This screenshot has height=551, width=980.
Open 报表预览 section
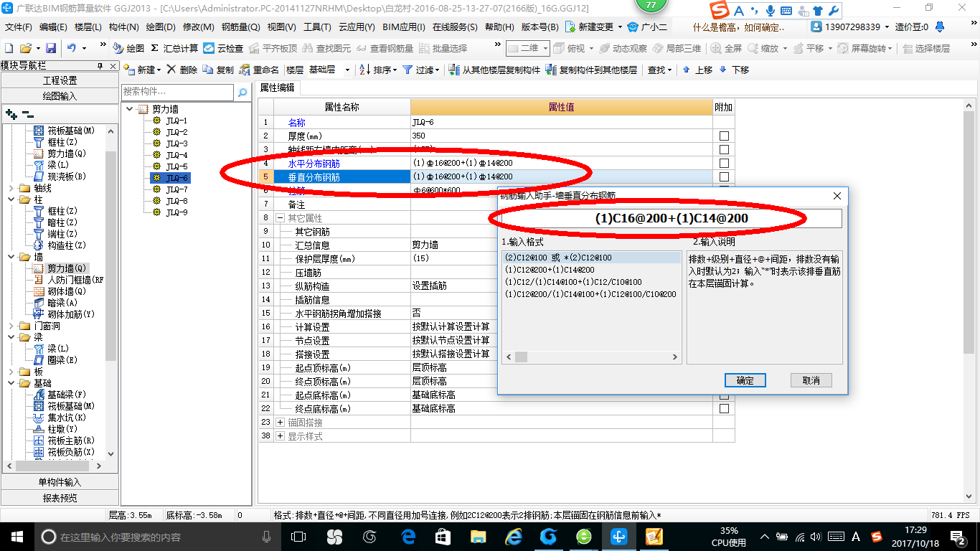[x=60, y=497]
